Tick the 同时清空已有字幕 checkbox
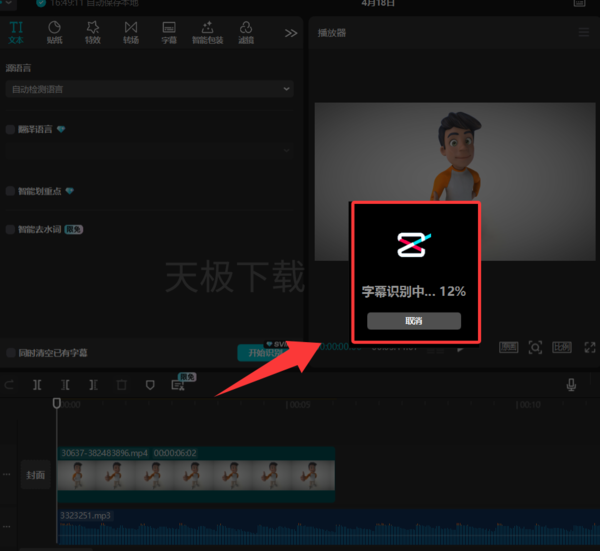This screenshot has width=600, height=551. 11,352
